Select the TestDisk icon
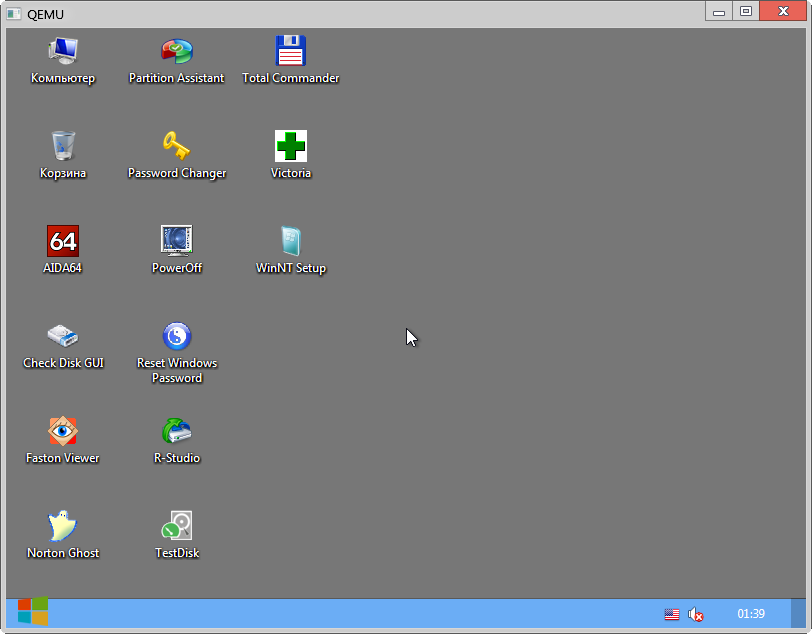 [x=177, y=526]
